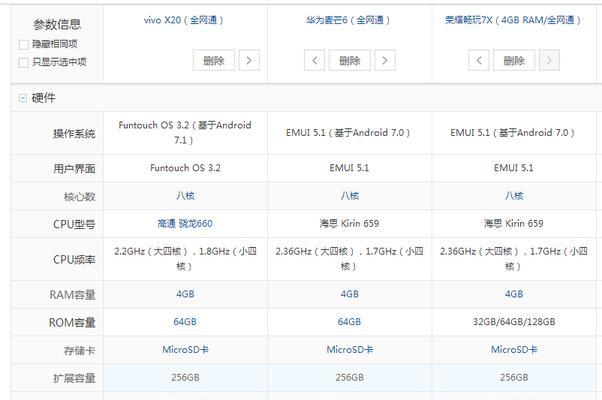Click 256GB expansion value for 华为麦芒6
The width and height of the screenshot is (602, 400).
349,377
